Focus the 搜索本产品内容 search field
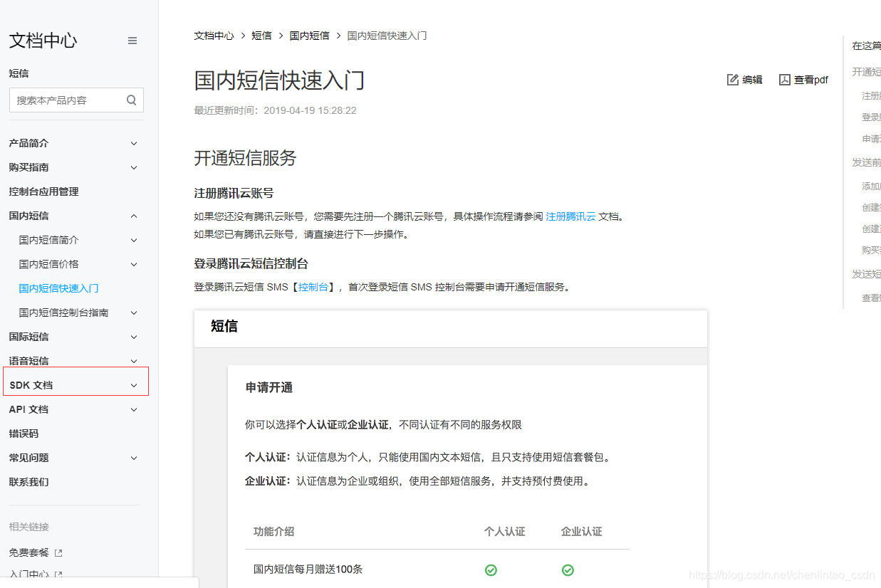This screenshot has width=881, height=588. click(x=76, y=100)
